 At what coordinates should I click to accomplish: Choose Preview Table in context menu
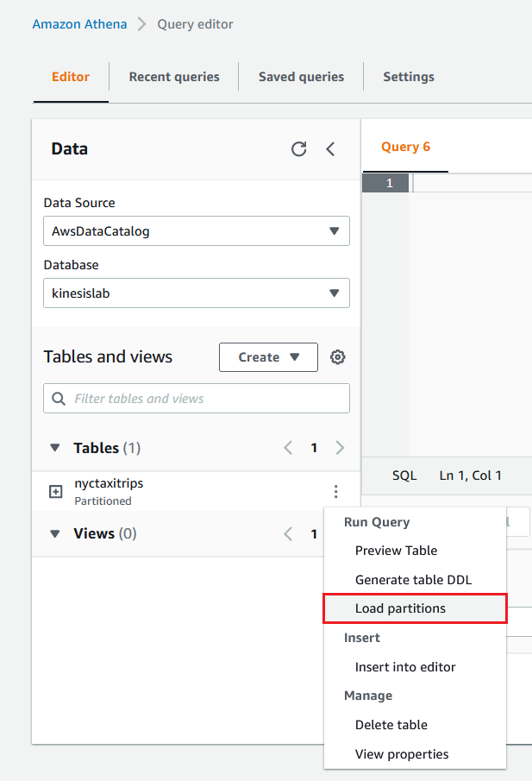click(x=396, y=551)
